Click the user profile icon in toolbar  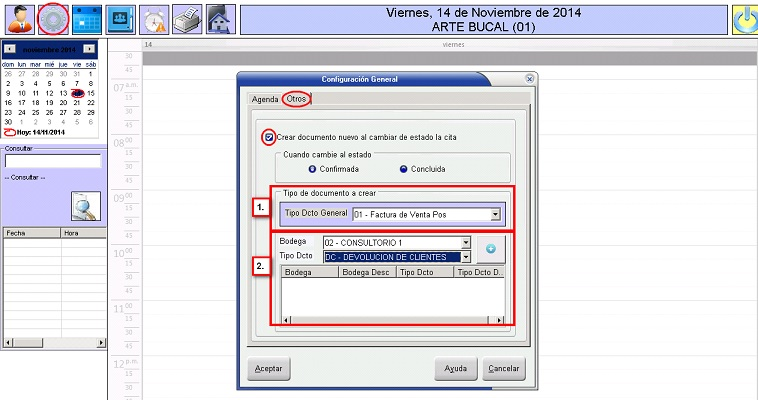tap(18, 18)
